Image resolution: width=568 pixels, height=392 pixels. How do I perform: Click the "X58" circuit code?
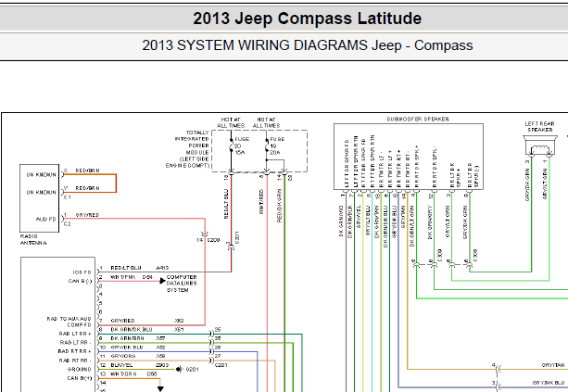(160, 356)
